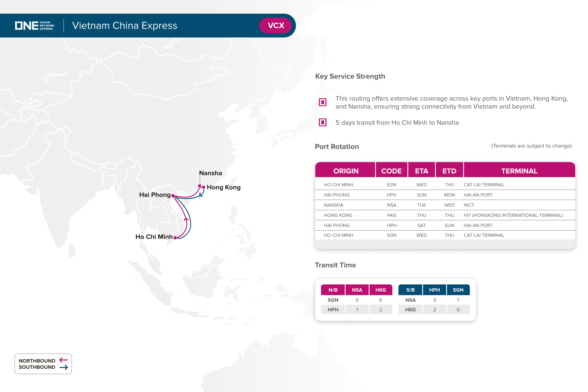This screenshot has width=588, height=392.
Task: Click the TERMINAL column header
Action: coord(519,171)
